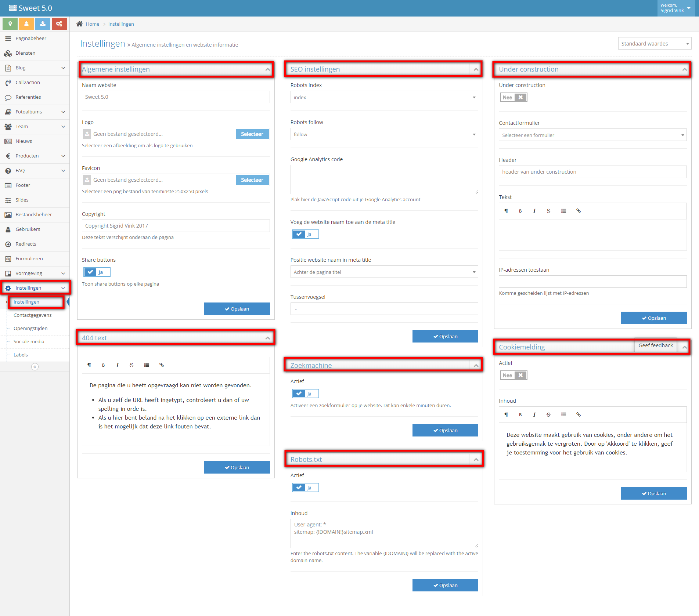
Task: Save the 404 text with Opslaan
Action: tap(237, 467)
